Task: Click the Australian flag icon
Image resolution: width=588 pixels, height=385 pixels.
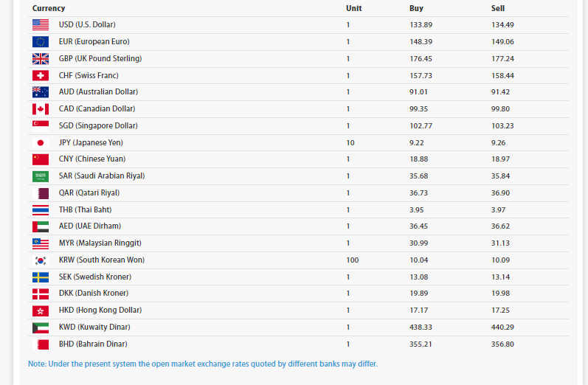Action: click(x=41, y=91)
